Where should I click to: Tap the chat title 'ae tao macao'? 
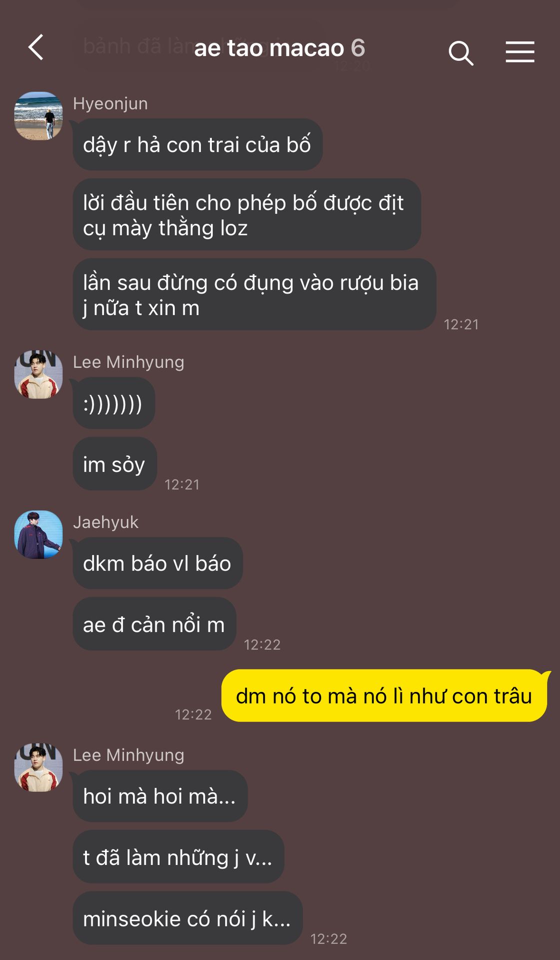click(269, 48)
